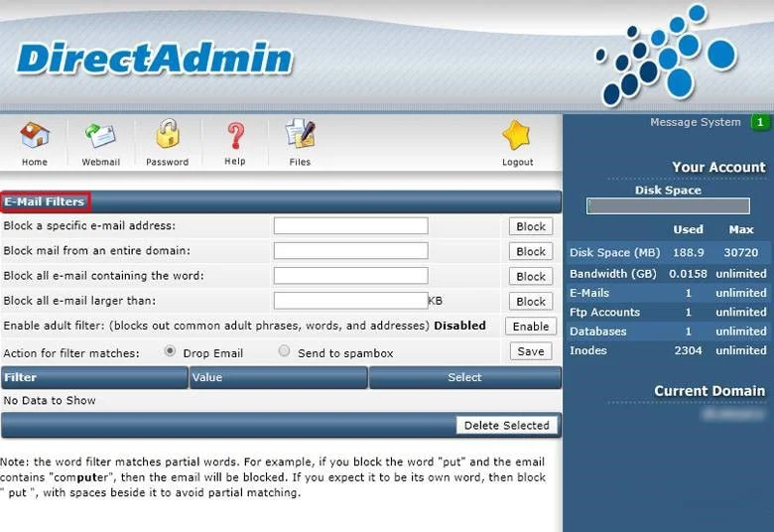
Task: Click the E-Mail Filters heading
Action: tap(45, 201)
